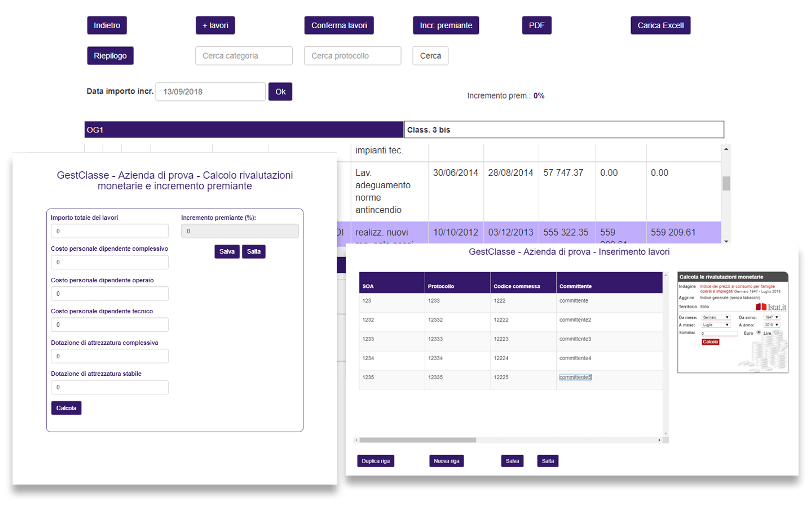Screen dimensions: 812x507
Task: Click the Duplica riga button
Action: pyautogui.click(x=376, y=461)
